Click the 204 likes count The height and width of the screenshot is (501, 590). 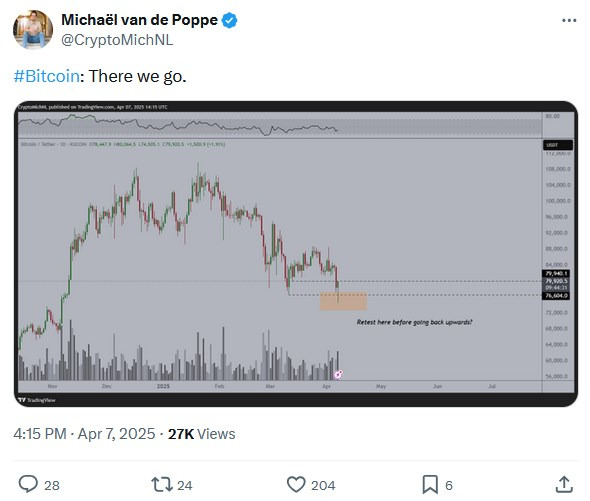pos(323,486)
